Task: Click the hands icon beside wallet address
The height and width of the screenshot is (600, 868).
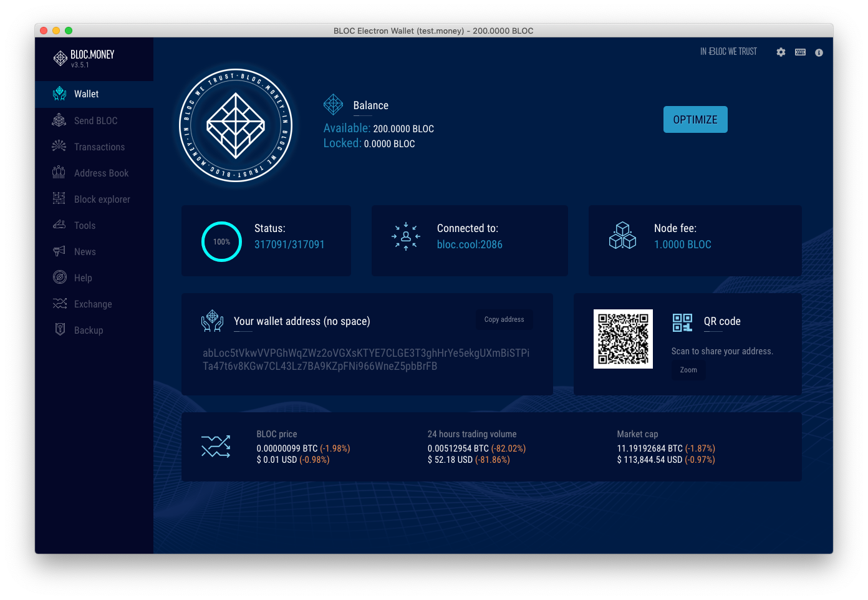Action: coord(213,321)
